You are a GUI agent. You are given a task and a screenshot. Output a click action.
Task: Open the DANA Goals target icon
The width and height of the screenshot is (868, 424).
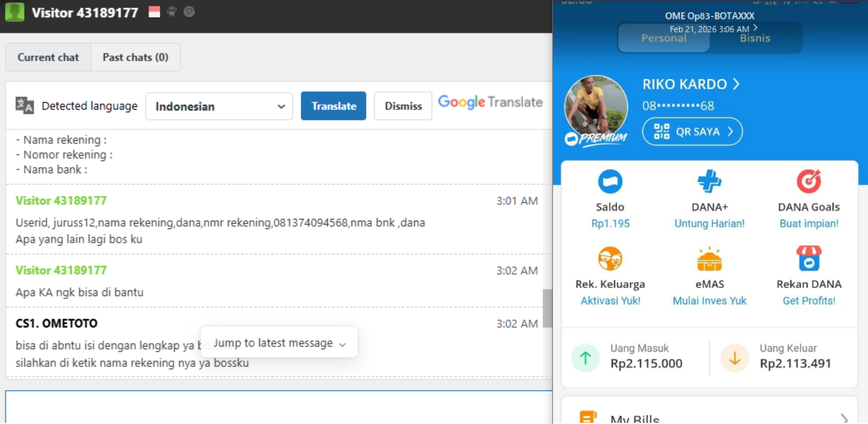pyautogui.click(x=809, y=182)
